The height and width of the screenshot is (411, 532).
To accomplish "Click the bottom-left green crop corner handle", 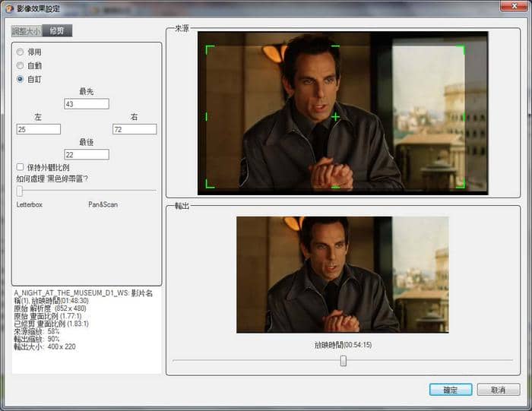I will 208,185.
